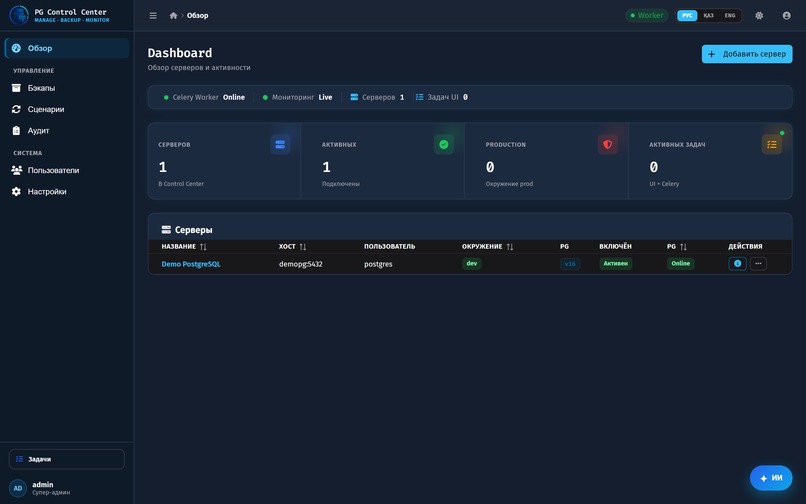Click the Мониторинг Live status
This screenshot has height=504, width=806.
297,97
